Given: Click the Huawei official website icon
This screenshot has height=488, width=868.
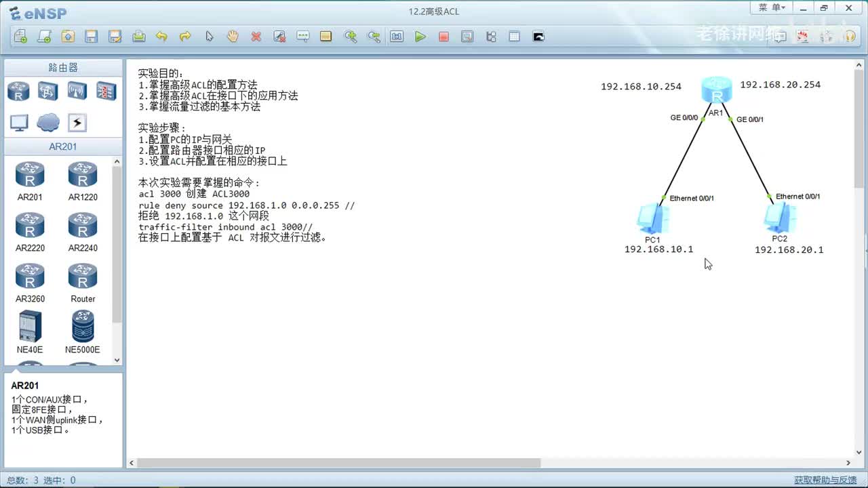Looking at the screenshot, I should click(804, 37).
